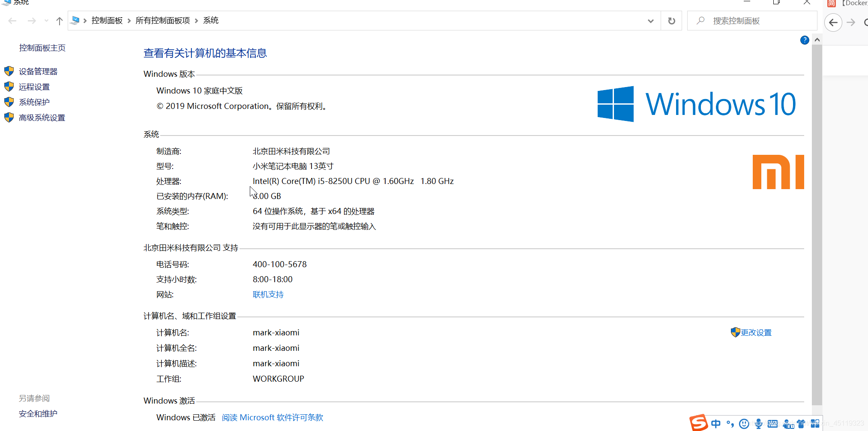Click the Sogou IME logo icon
This screenshot has height=431, width=868.
698,423
